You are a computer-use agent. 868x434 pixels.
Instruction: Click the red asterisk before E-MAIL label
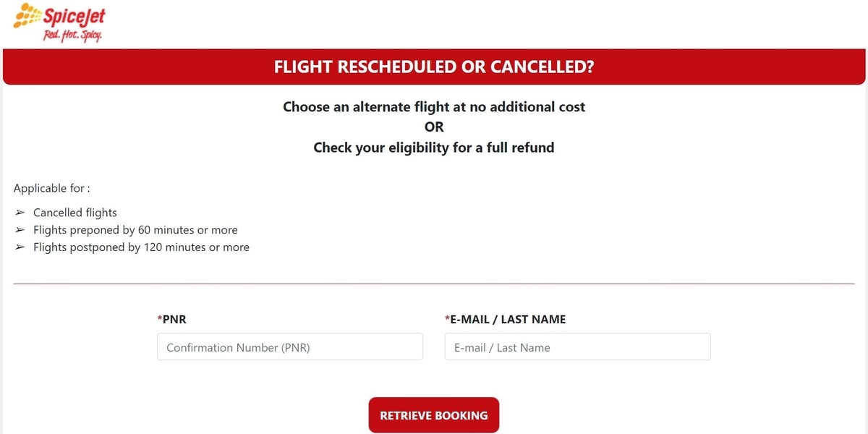[447, 319]
